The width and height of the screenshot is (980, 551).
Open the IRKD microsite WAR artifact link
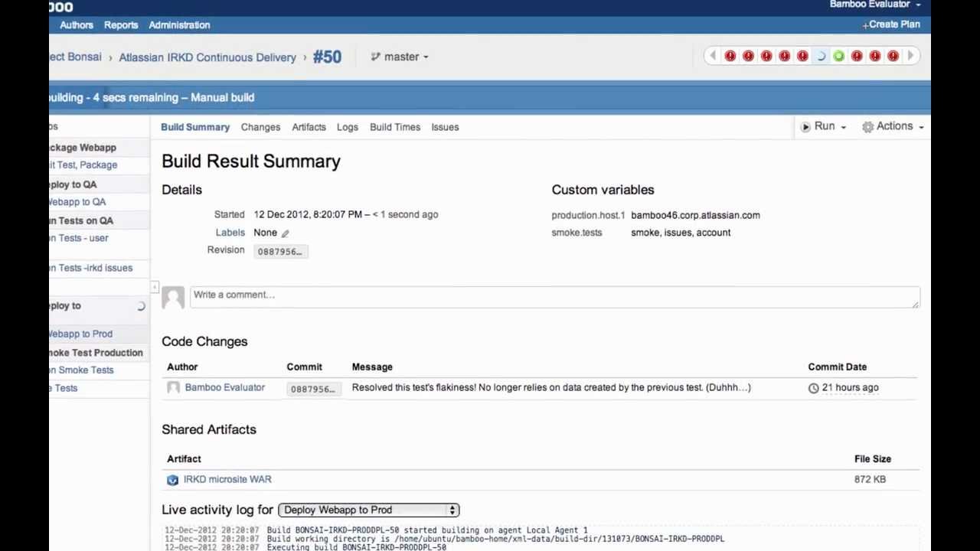coord(227,479)
